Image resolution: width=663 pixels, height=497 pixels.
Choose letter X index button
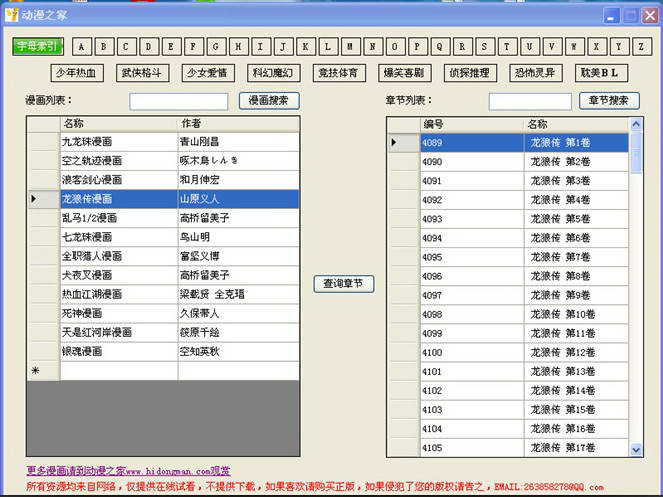[x=597, y=47]
